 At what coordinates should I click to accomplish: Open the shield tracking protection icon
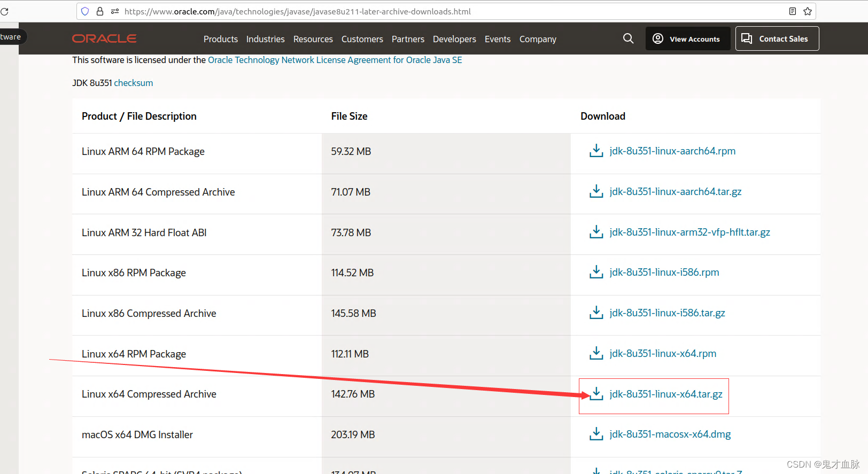[x=85, y=11]
